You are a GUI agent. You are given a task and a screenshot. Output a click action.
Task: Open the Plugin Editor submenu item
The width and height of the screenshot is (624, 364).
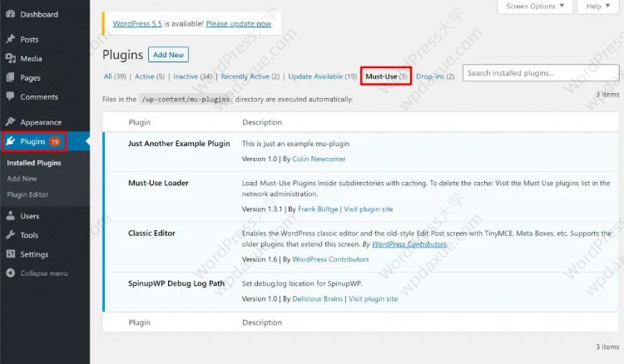tap(27, 194)
